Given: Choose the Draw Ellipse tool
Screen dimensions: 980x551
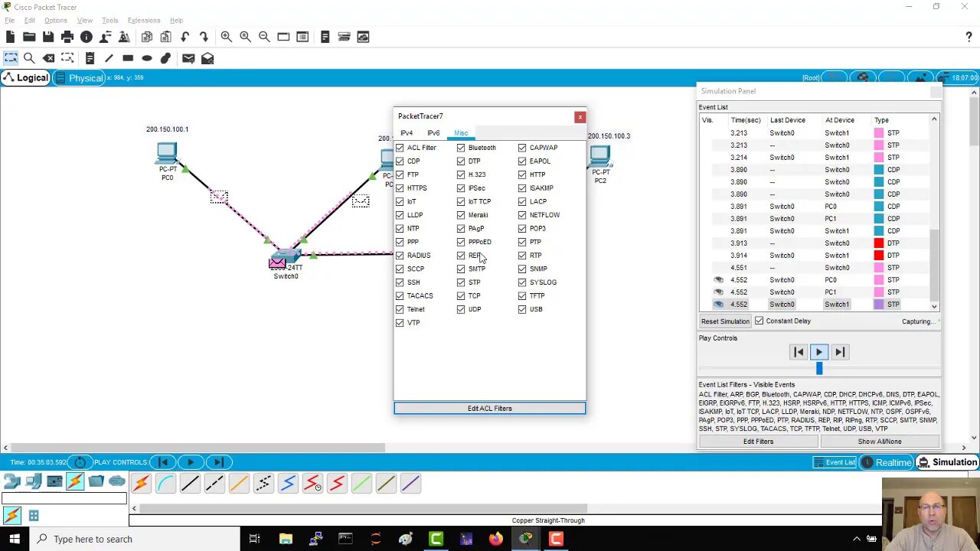Looking at the screenshot, I should point(147,58).
